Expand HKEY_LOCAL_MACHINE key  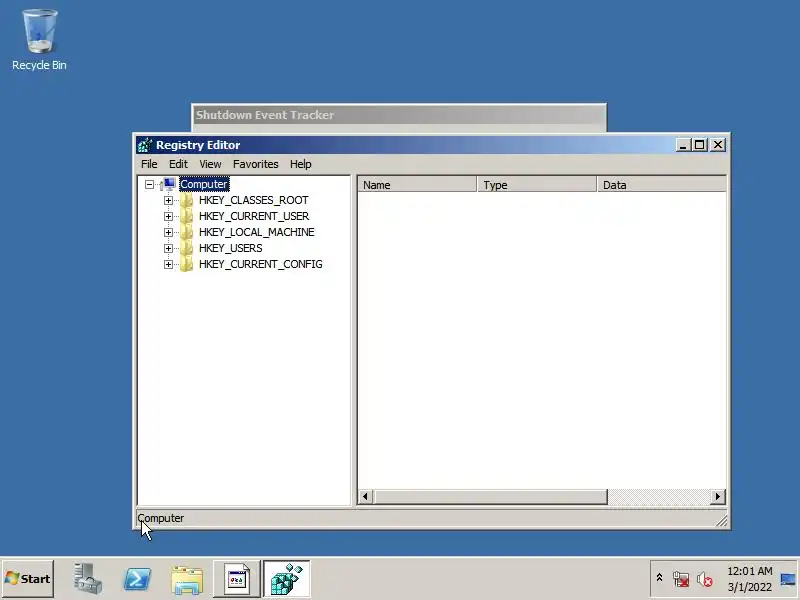point(168,232)
